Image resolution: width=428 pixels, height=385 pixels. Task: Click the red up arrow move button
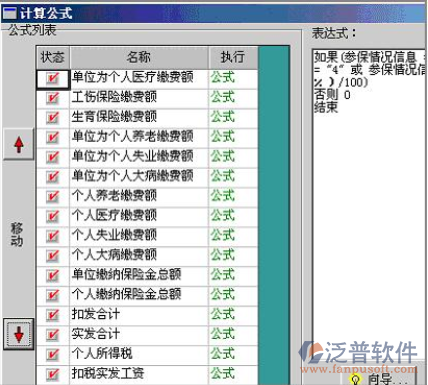click(19, 144)
